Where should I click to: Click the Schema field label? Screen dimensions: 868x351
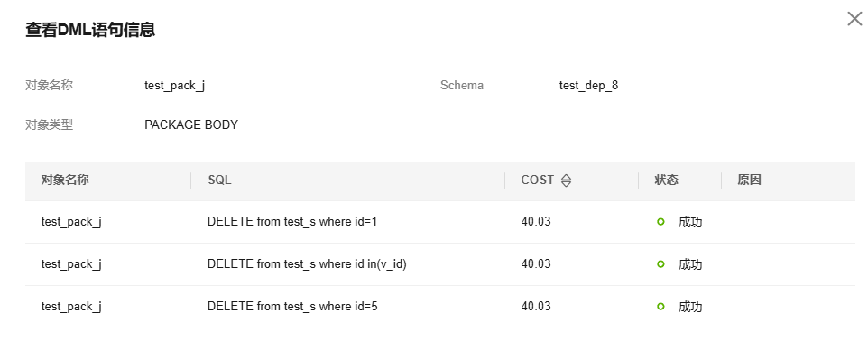(462, 85)
